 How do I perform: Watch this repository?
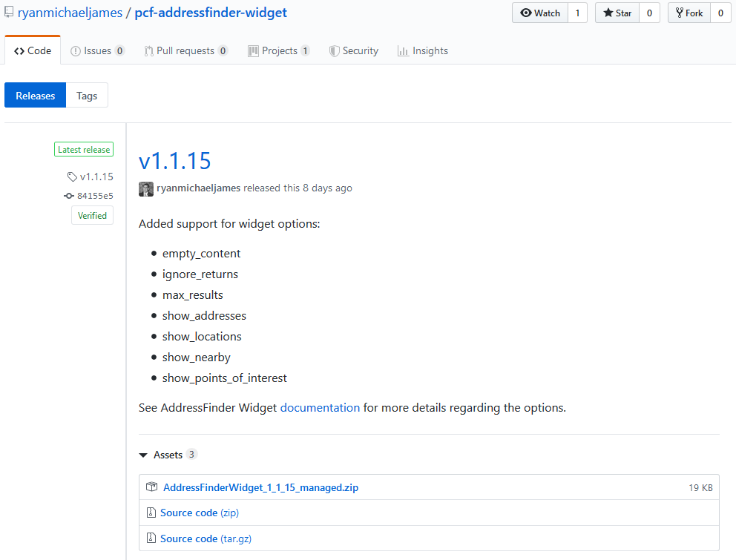point(540,13)
